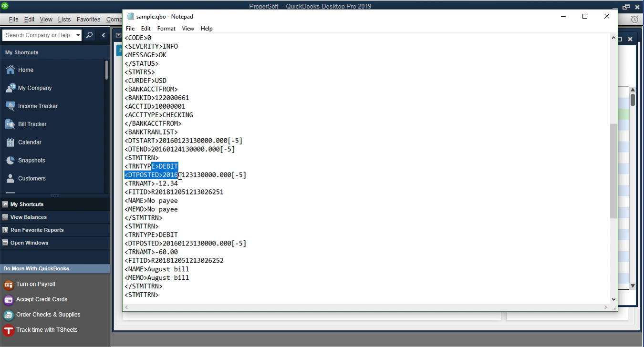Click the QuickBooks logo icon
Viewport: 644px width, 347px height.
5,6
